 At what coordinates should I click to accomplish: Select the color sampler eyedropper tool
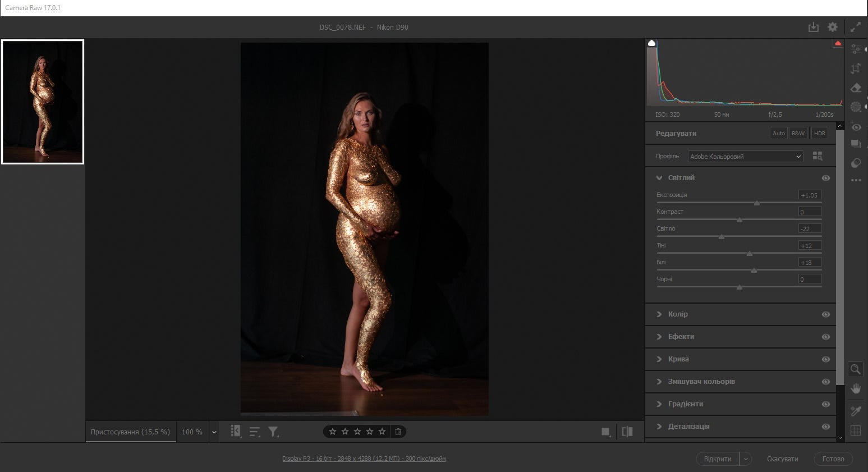[856, 411]
